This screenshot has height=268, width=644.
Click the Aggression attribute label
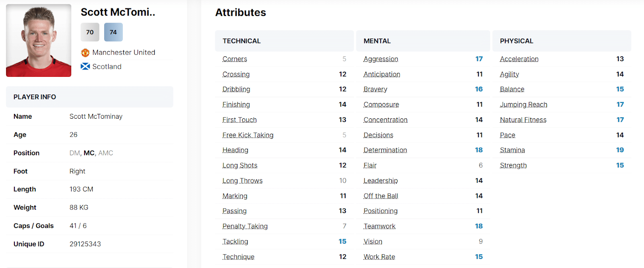point(380,59)
